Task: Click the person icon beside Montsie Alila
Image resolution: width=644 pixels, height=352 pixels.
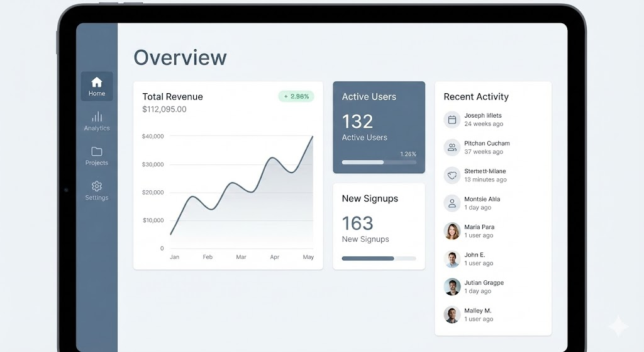Action: (452, 203)
